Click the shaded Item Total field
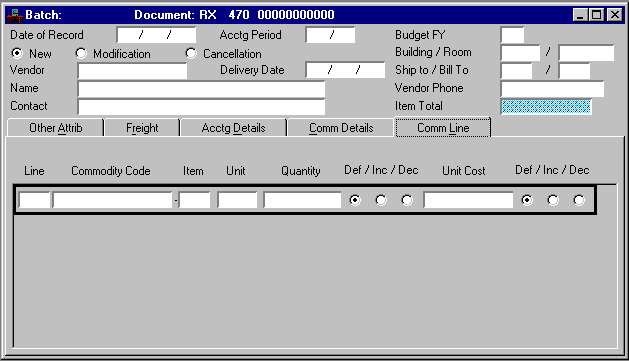This screenshot has width=629, height=361. click(546, 106)
